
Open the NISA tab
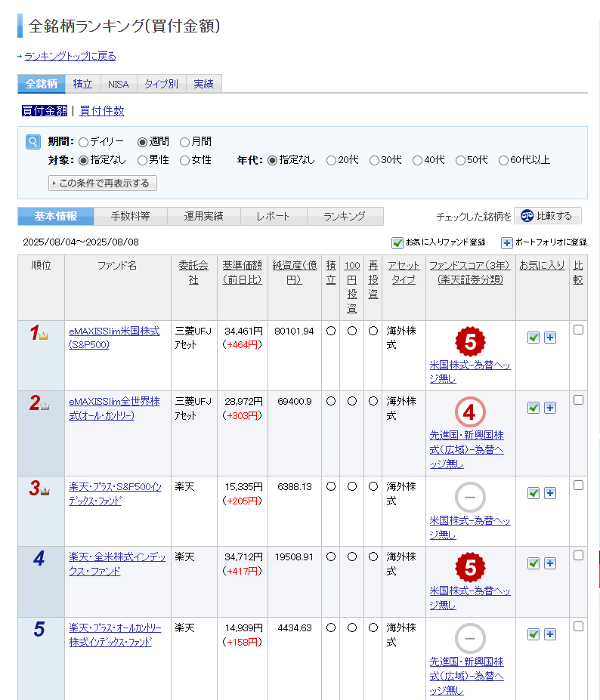(x=119, y=84)
